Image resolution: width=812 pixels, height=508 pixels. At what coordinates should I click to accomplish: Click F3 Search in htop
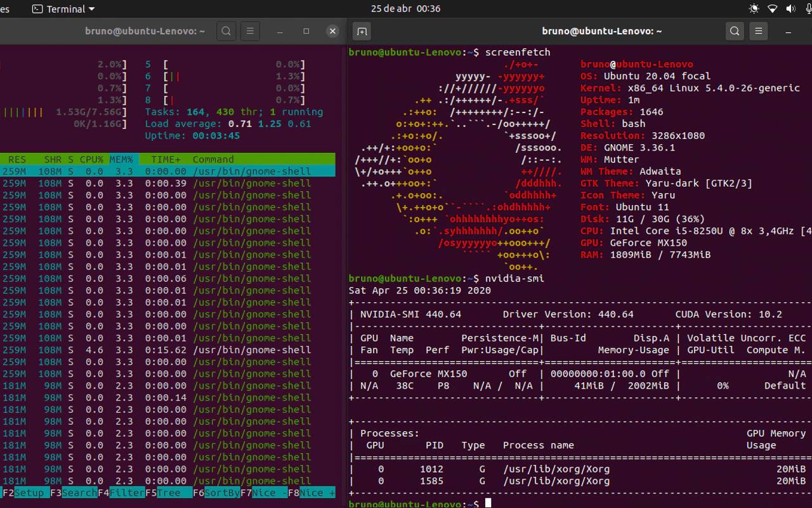point(74,493)
